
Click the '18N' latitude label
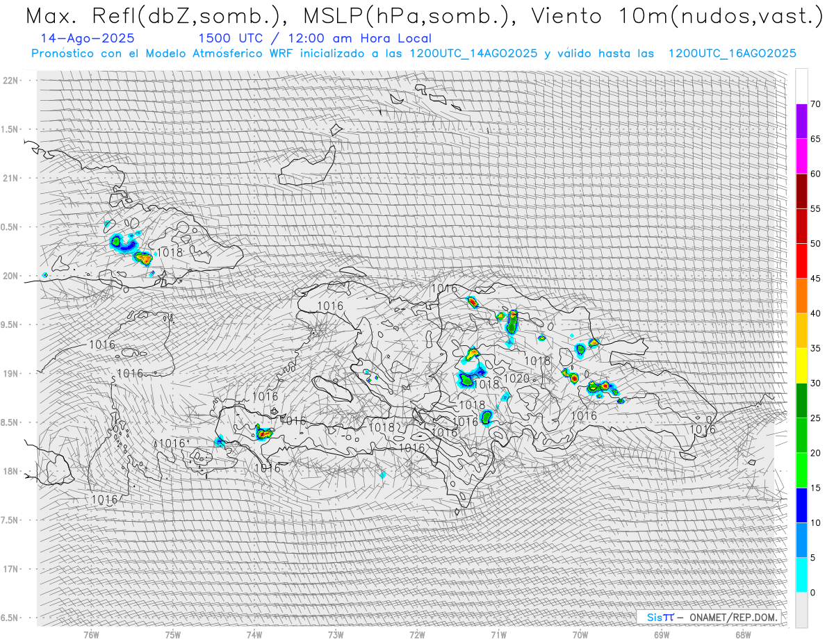10,471
